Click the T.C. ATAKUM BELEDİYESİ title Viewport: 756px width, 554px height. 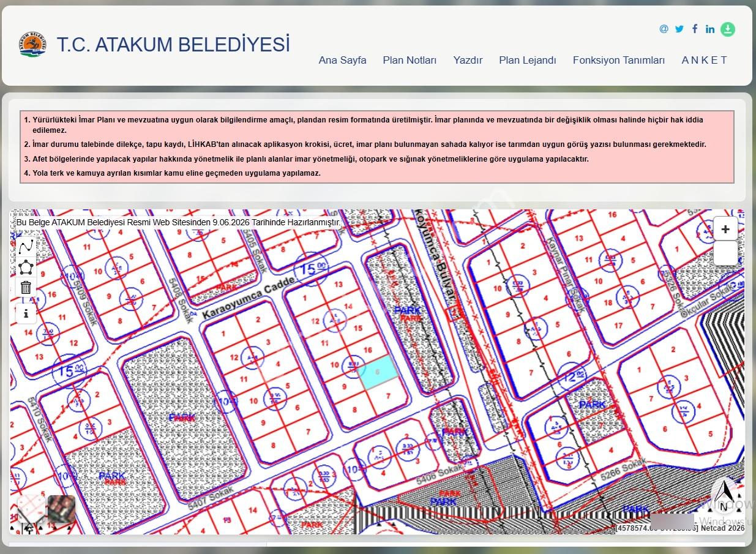pyautogui.click(x=173, y=45)
